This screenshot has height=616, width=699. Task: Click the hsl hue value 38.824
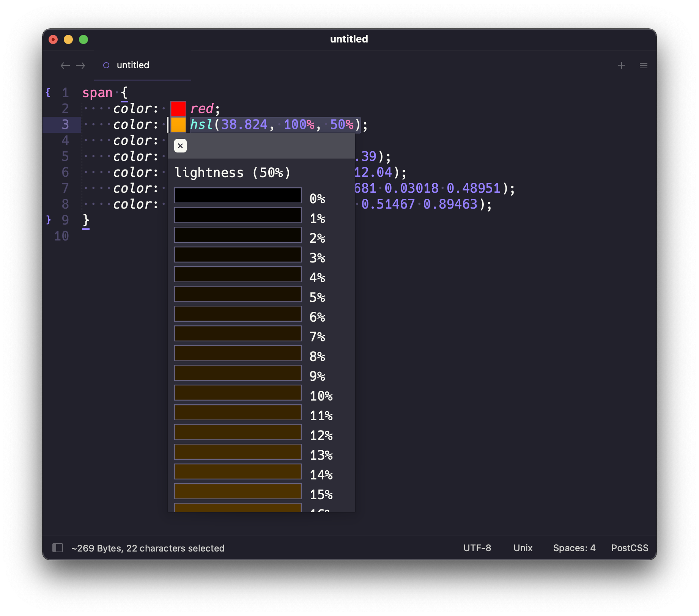coord(244,124)
